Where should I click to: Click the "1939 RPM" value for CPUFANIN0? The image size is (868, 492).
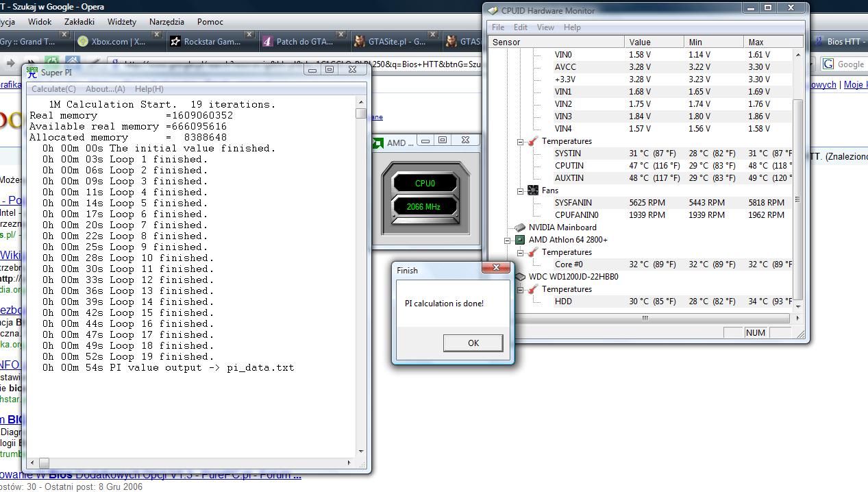tap(647, 215)
